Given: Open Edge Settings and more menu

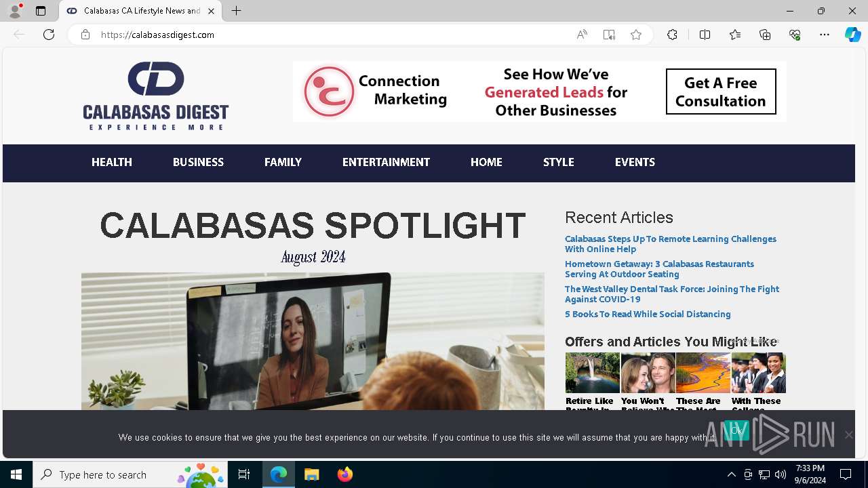Looking at the screenshot, I should (x=825, y=35).
